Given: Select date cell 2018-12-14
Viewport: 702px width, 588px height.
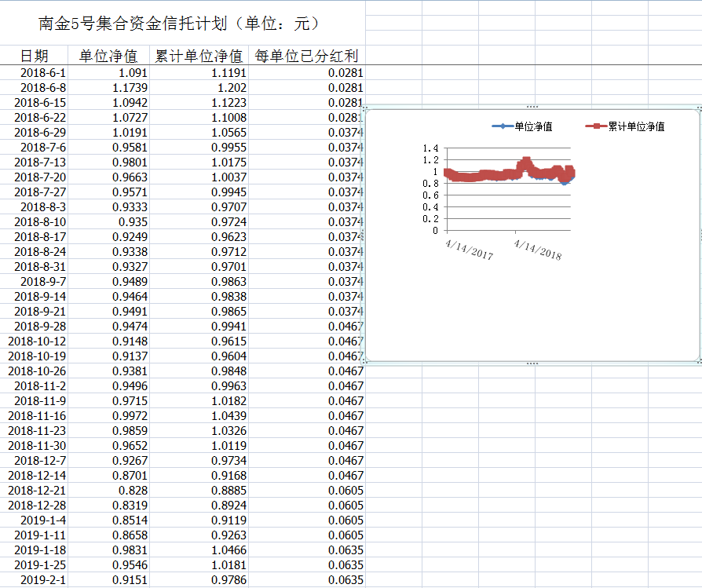Looking at the screenshot, I should tap(34, 475).
